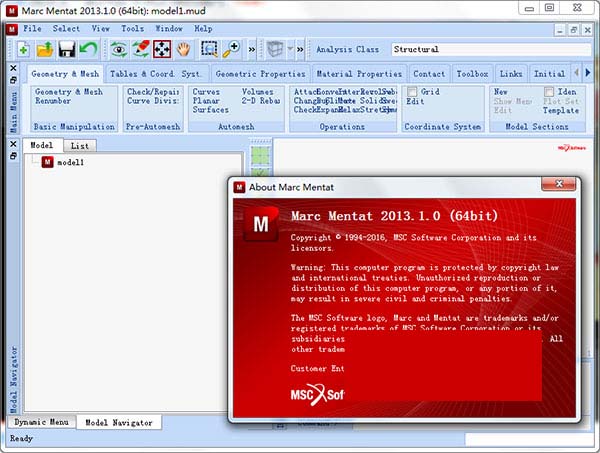Enable the Grid checkbox
The height and width of the screenshot is (453, 600).
click(412, 92)
